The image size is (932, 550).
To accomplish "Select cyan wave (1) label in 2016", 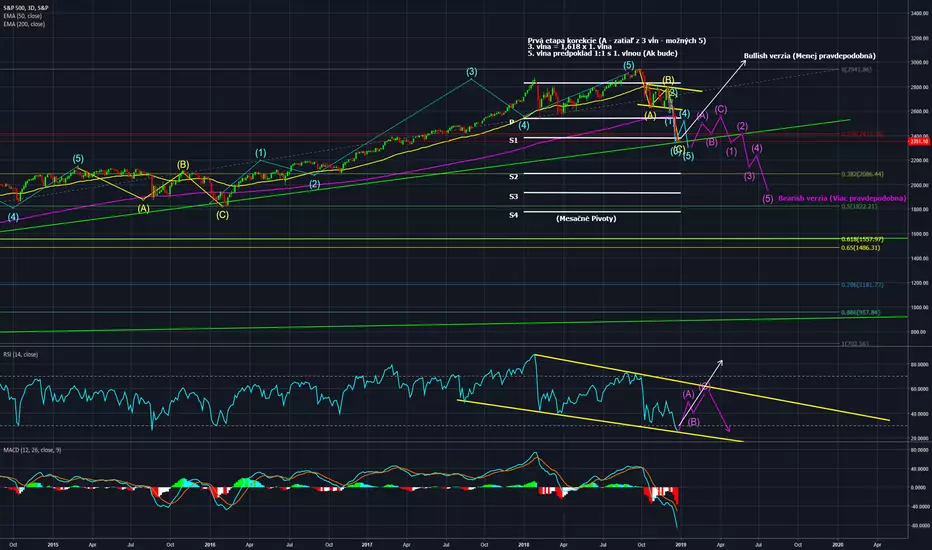I will (x=261, y=153).
